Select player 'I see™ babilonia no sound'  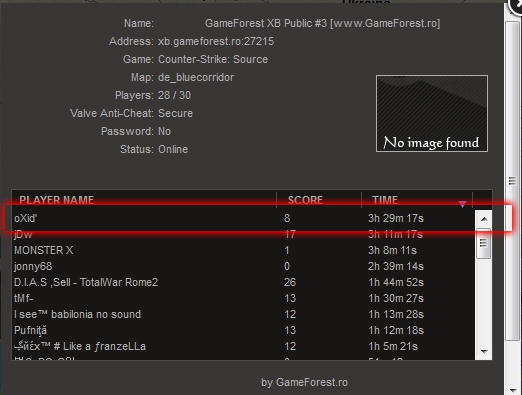click(243, 314)
